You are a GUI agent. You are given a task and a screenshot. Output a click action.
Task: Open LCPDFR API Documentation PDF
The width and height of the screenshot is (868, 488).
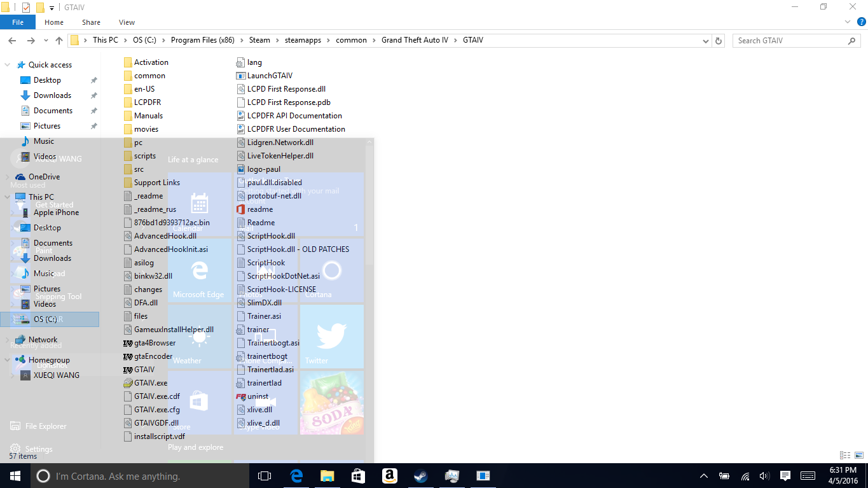289,116
